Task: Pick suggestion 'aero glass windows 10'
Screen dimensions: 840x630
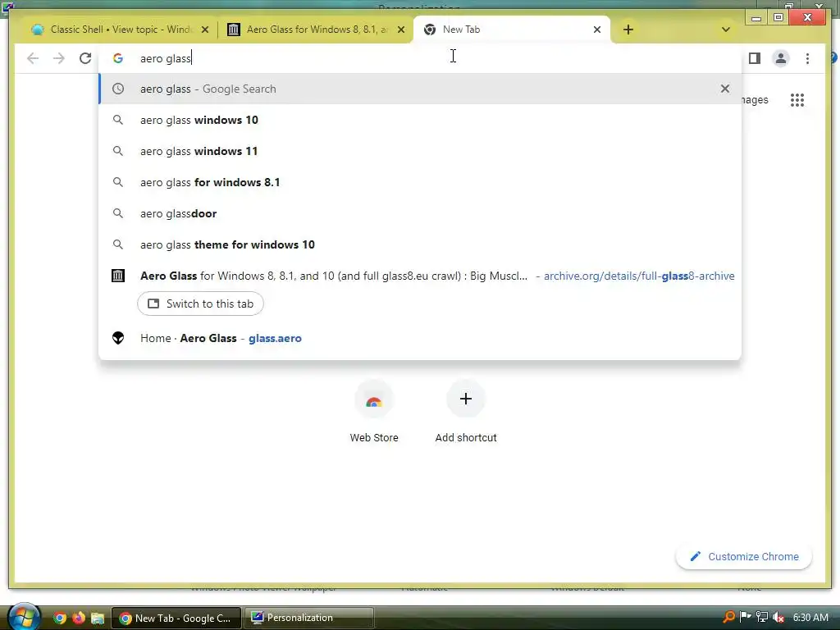Action: [420, 120]
